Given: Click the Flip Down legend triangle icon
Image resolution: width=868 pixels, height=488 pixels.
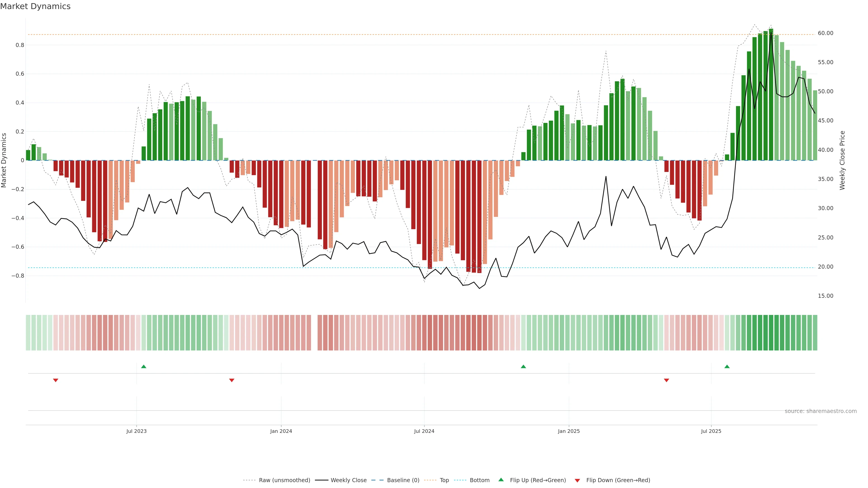Looking at the screenshot, I should [x=577, y=480].
